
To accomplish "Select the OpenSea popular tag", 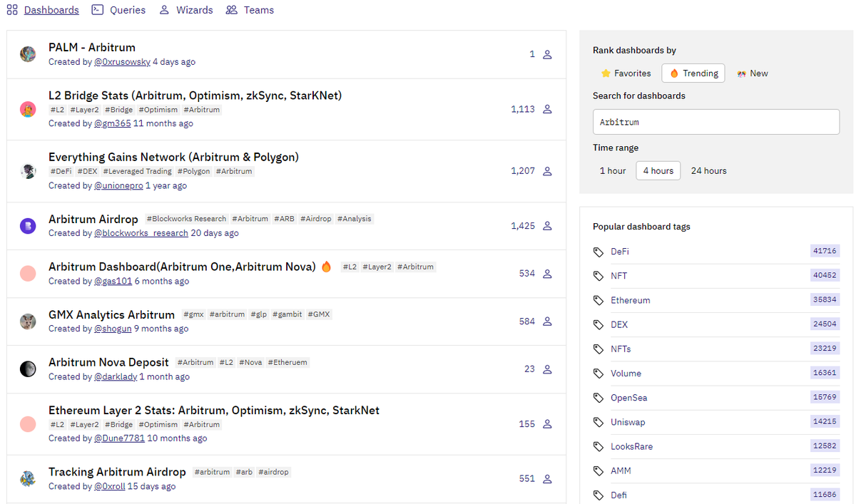I will point(629,398).
